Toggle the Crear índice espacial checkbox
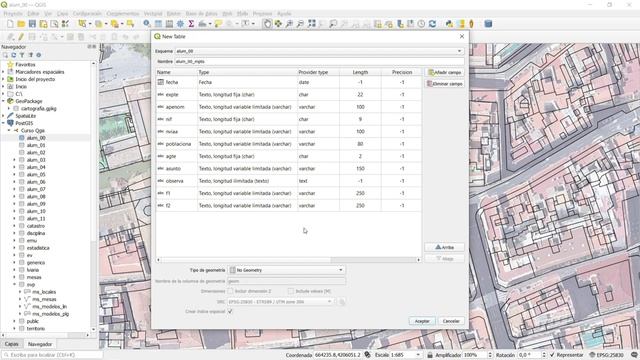 (x=230, y=311)
